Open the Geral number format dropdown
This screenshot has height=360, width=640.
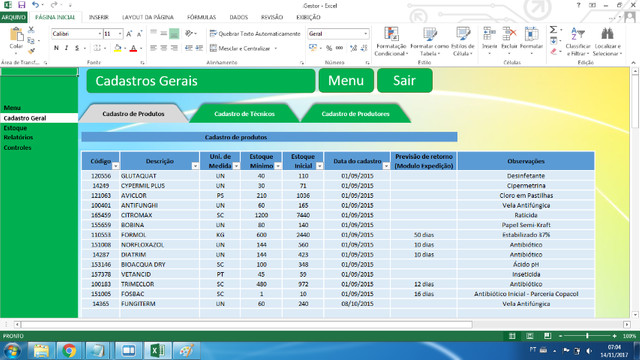(365, 33)
